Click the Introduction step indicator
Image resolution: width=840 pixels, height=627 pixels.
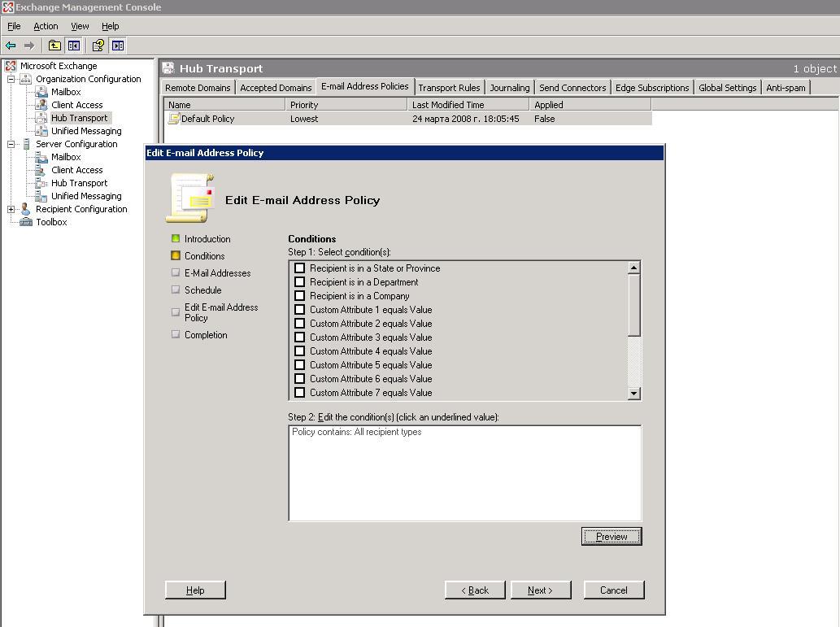click(x=176, y=238)
